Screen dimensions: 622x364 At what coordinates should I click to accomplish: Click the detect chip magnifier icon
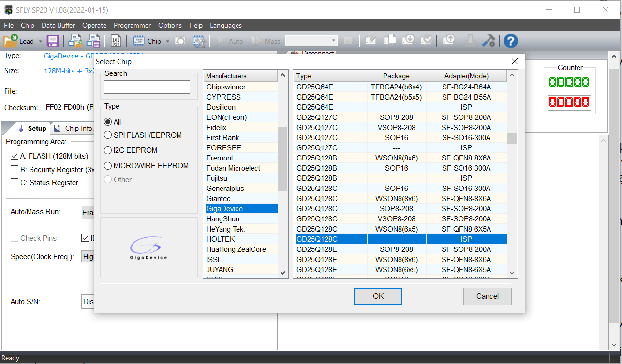pos(180,41)
